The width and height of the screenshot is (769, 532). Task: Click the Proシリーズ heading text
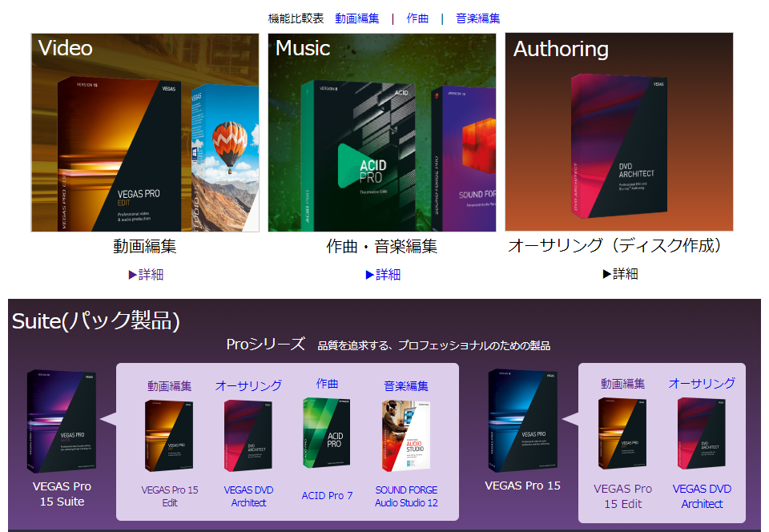(x=266, y=345)
